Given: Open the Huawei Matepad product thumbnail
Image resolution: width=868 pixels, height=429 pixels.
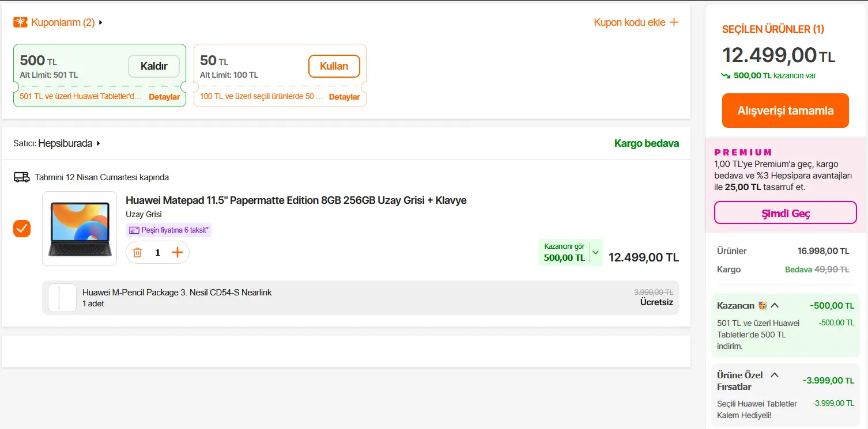Looking at the screenshot, I should [80, 229].
